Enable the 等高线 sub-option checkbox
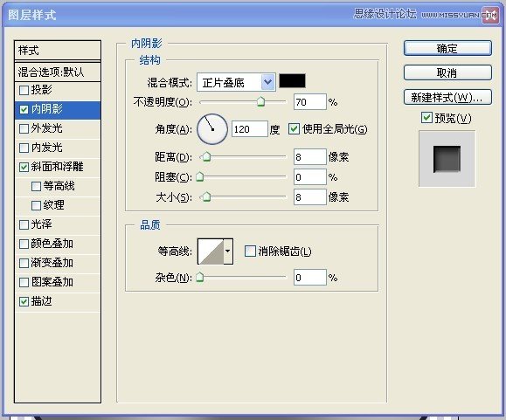Screen dimensions: 506x420 coord(36,186)
